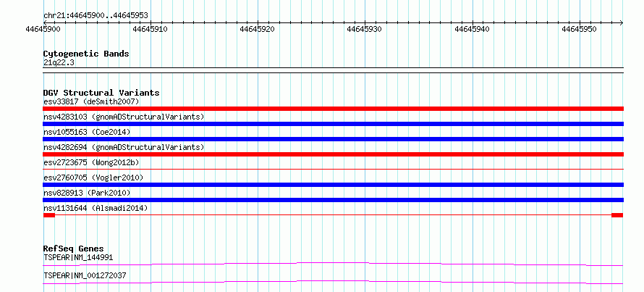The height and width of the screenshot is (292, 644).
Task: Click the thin red line for esv2723675
Action: click(333, 169)
